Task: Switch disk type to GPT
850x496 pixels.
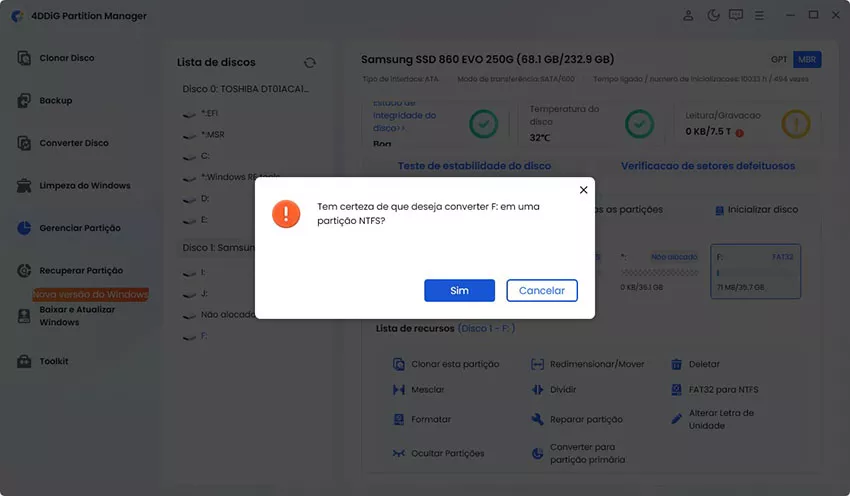Action: [779, 60]
